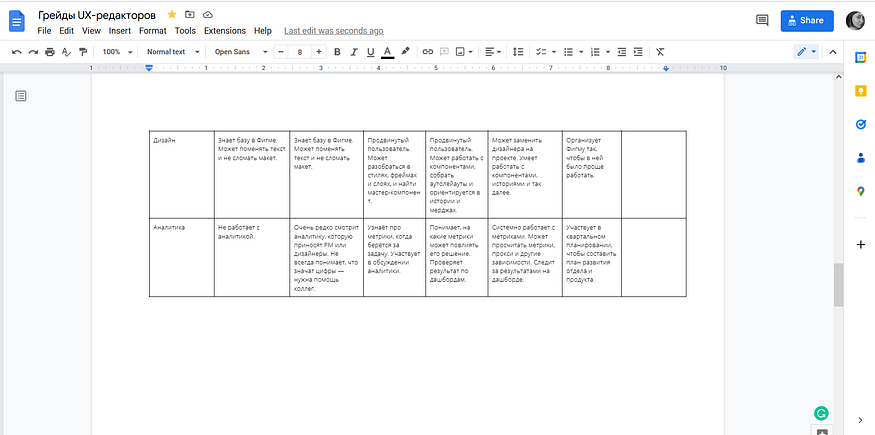Image resolution: width=875 pixels, height=435 pixels.
Task: Open 'Last edit was seconds ago' history
Action: (334, 31)
